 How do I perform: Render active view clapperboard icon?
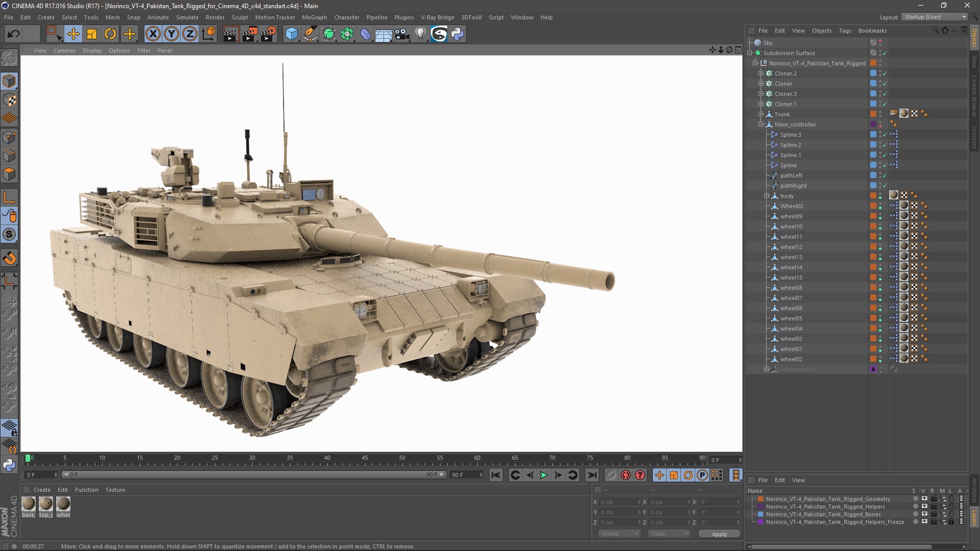pos(231,34)
